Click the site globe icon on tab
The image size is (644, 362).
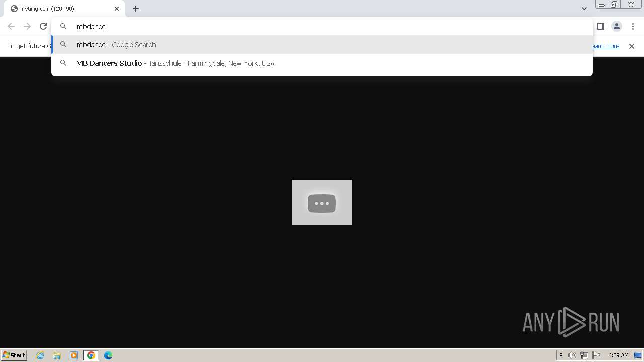coord(14,9)
